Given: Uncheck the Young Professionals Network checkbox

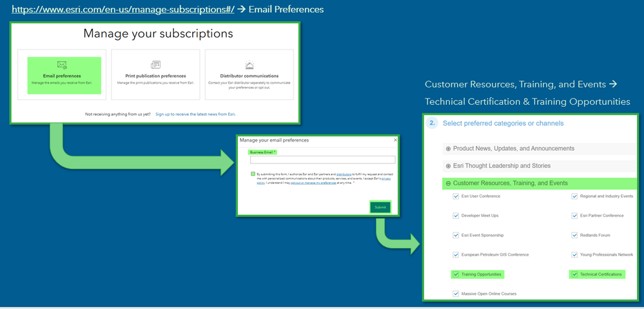Looking at the screenshot, I should coord(574,255).
